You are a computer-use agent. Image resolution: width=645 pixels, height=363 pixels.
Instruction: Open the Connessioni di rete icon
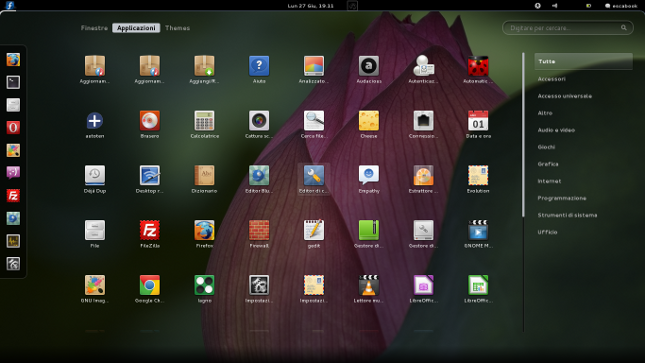tap(423, 121)
